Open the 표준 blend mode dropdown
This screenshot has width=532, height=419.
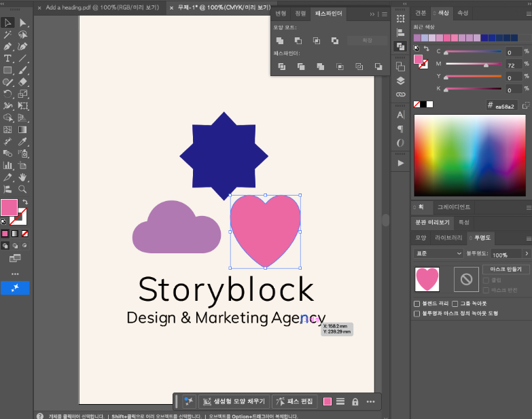pyautogui.click(x=438, y=253)
